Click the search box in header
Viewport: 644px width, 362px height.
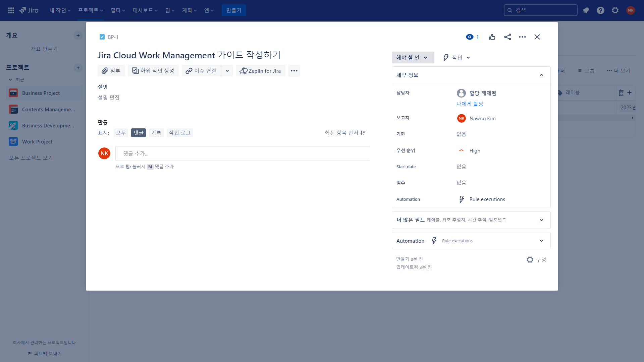[x=540, y=10]
